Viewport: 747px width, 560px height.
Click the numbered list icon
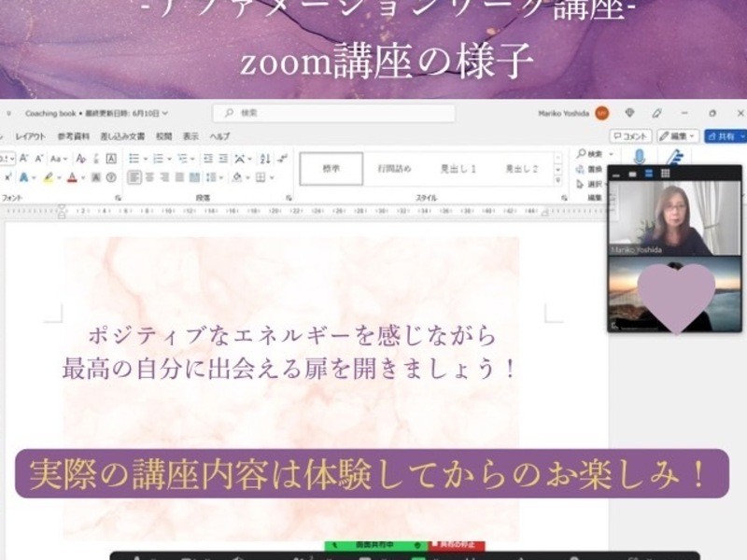pos(159,159)
